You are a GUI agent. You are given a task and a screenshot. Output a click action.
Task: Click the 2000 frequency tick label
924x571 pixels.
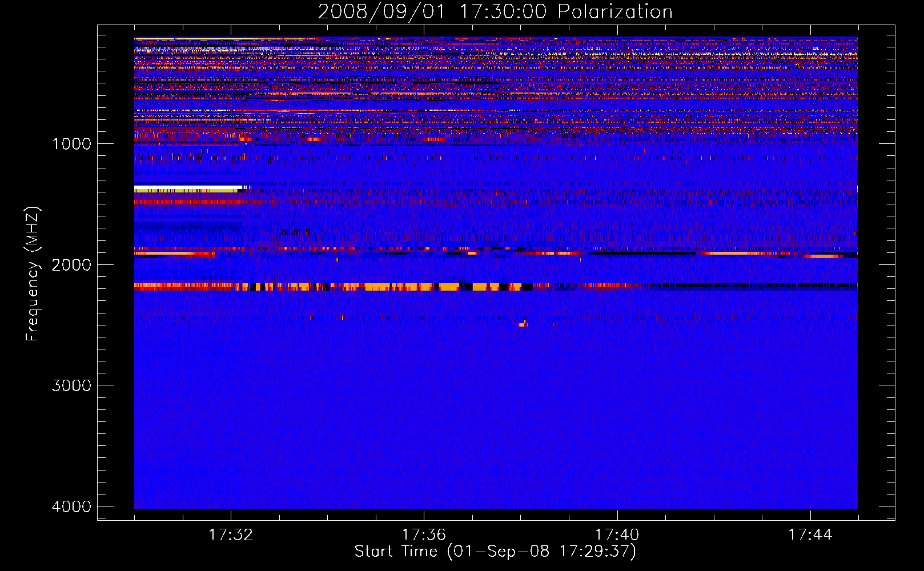(71, 264)
